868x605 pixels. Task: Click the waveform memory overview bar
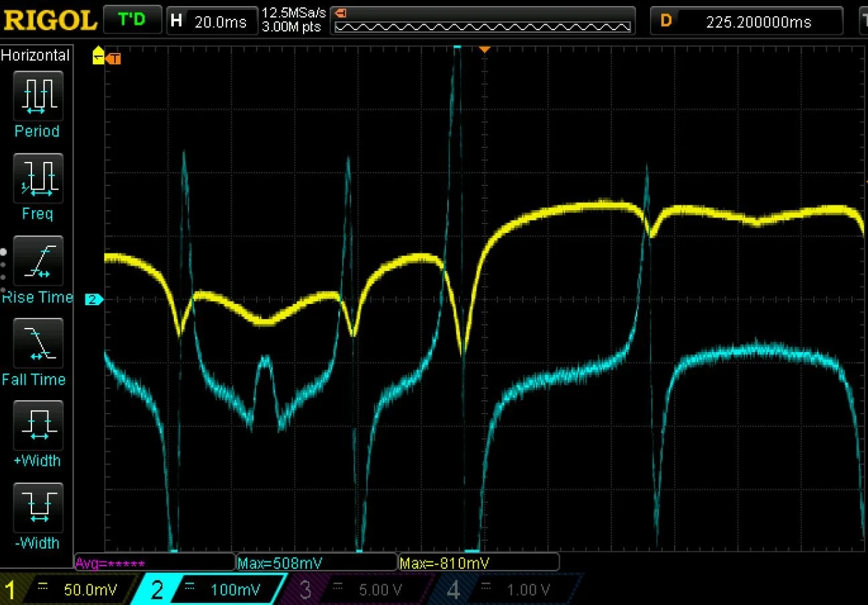point(483,21)
